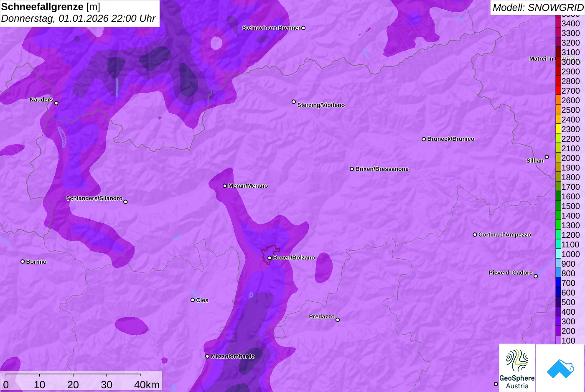
Task: Pick the 2000 m olive legend swatch
Action: (x=558, y=158)
